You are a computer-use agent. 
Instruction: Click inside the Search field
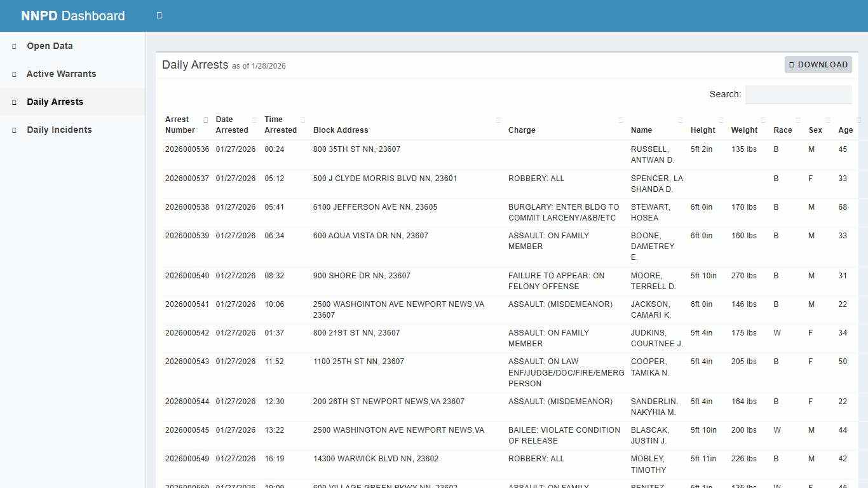(798, 94)
